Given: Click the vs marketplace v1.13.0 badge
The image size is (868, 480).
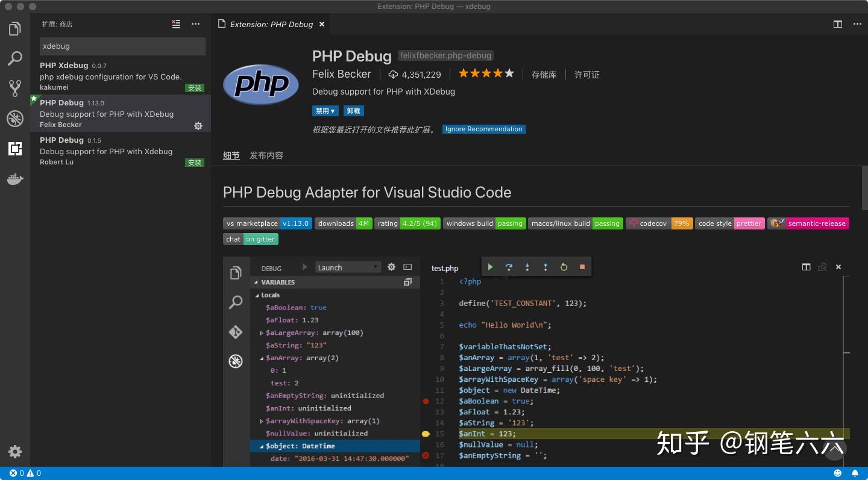Looking at the screenshot, I should [x=268, y=223].
